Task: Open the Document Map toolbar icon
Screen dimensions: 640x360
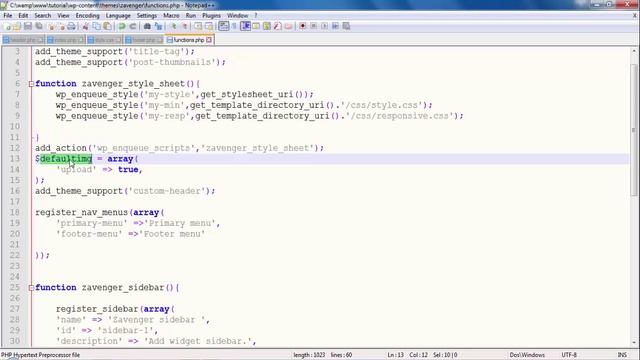Action: (x=267, y=26)
